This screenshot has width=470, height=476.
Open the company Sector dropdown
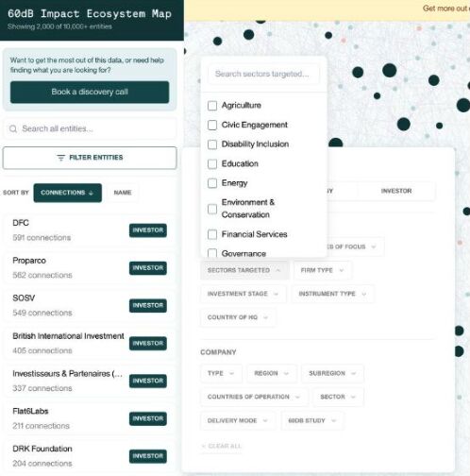click(338, 397)
